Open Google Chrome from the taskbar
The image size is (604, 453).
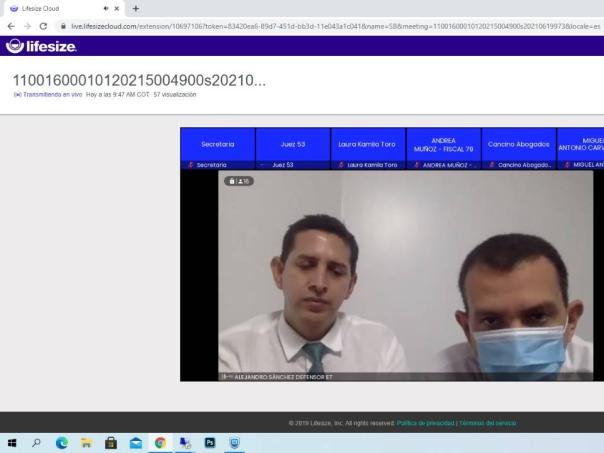click(159, 443)
